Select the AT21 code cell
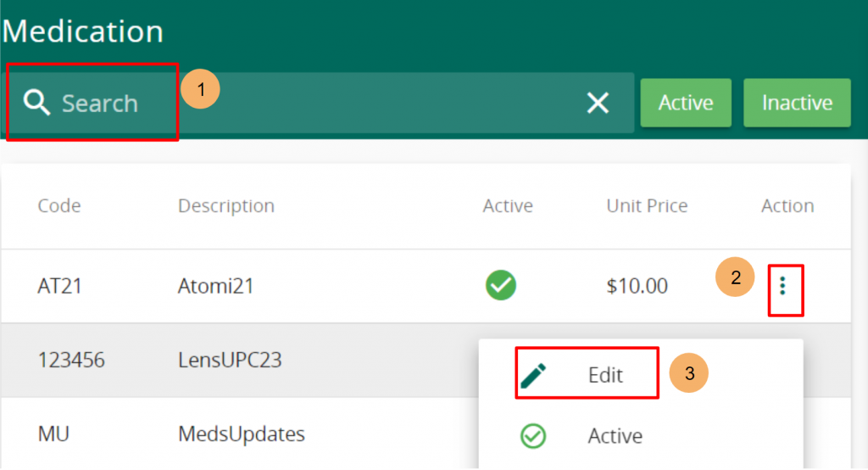The image size is (868, 470). point(60,286)
